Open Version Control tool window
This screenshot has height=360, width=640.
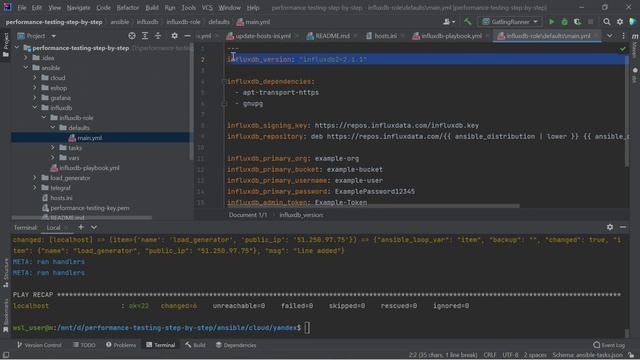(39, 345)
